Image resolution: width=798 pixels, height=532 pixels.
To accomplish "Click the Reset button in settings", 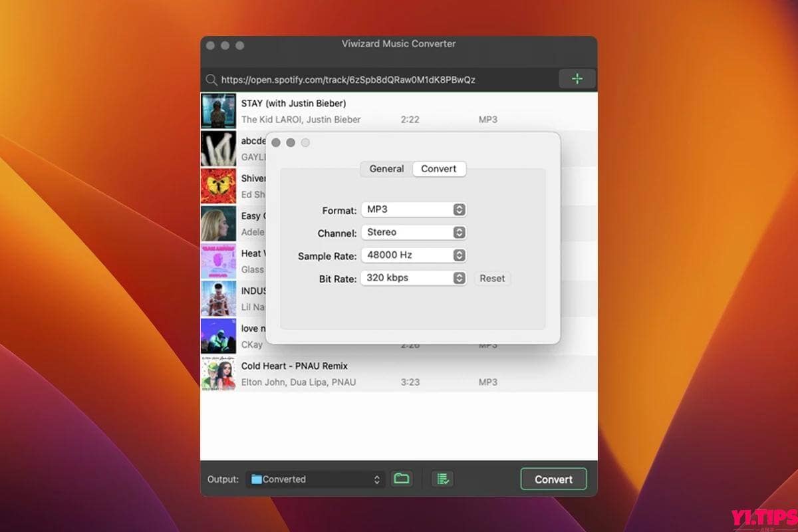I will (492, 279).
